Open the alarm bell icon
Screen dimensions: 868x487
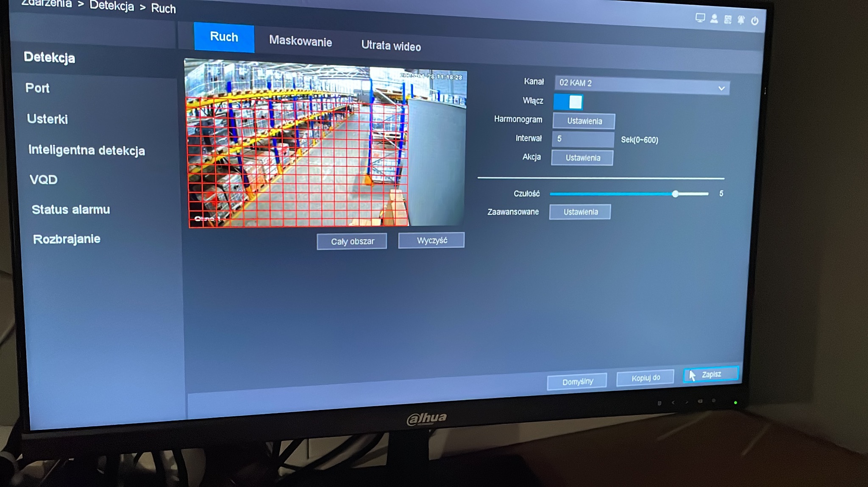coord(741,20)
